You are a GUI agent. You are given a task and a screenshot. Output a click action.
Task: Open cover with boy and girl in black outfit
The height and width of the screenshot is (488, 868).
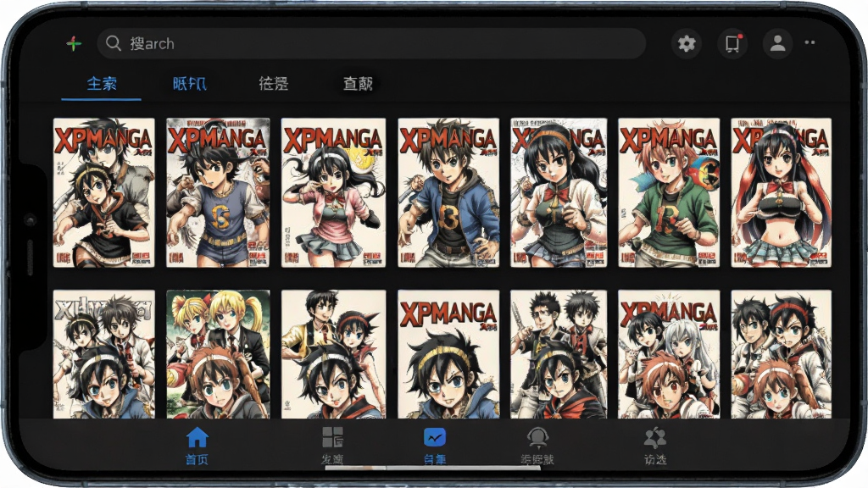click(104, 192)
